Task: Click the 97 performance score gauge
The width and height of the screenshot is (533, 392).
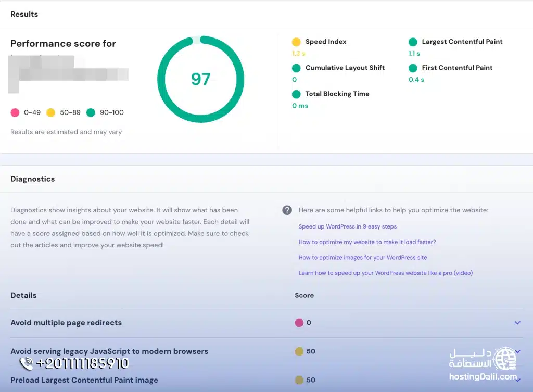Action: click(x=200, y=79)
